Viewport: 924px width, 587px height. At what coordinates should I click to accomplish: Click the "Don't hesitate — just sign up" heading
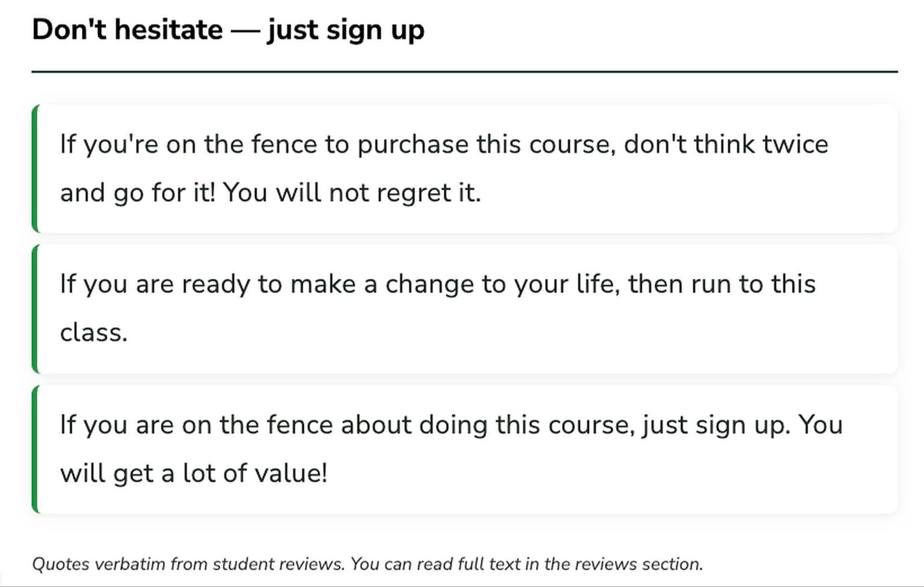point(228,30)
